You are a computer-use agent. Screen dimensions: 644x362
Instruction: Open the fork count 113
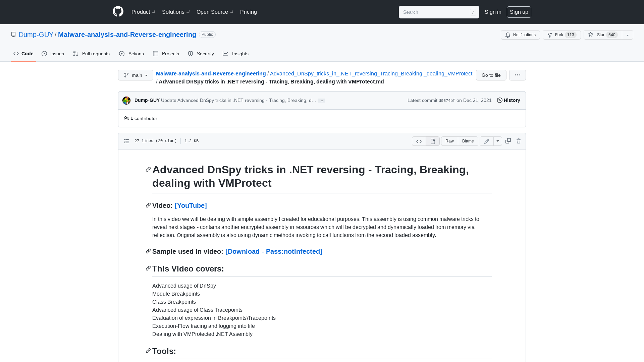(x=571, y=35)
